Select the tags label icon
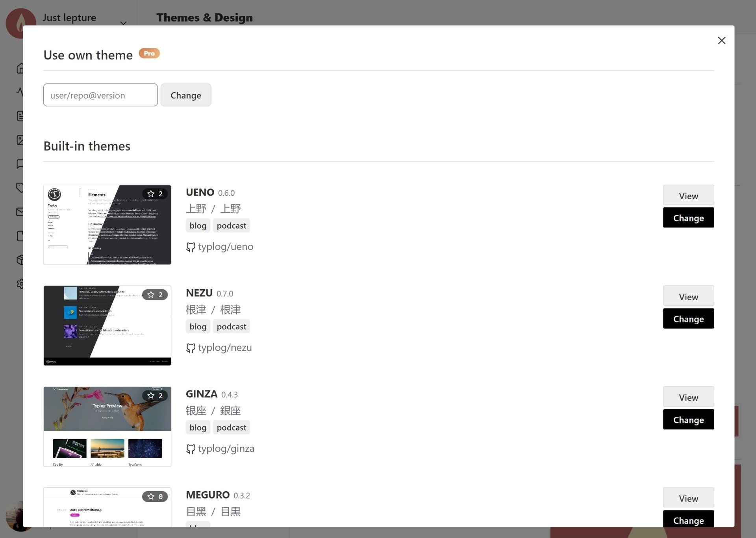The width and height of the screenshot is (756, 538). (20, 188)
